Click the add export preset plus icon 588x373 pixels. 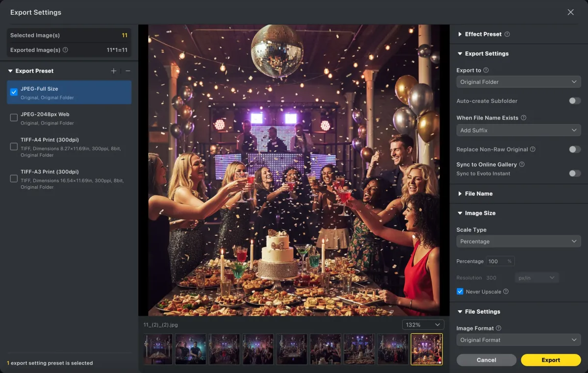point(114,71)
